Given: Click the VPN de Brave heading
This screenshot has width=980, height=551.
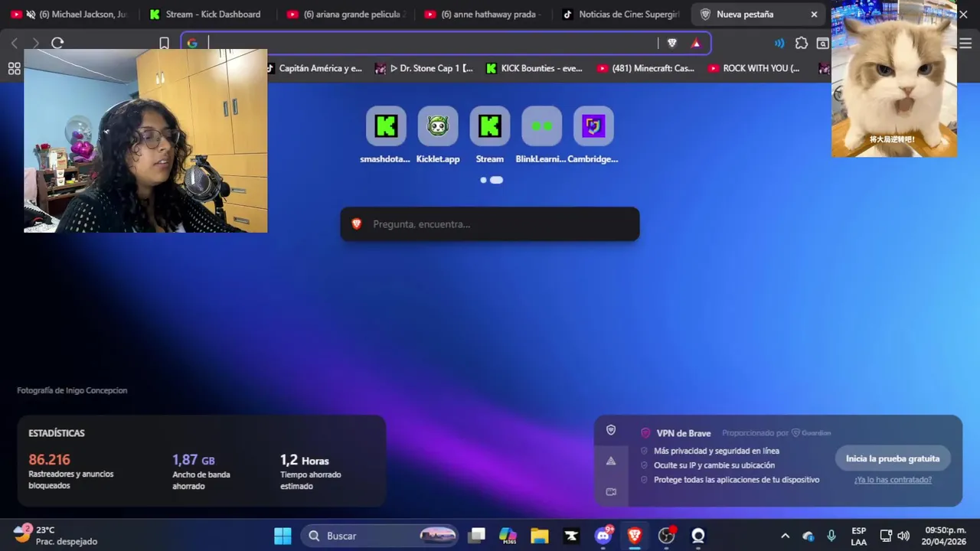Looking at the screenshot, I should [x=683, y=433].
